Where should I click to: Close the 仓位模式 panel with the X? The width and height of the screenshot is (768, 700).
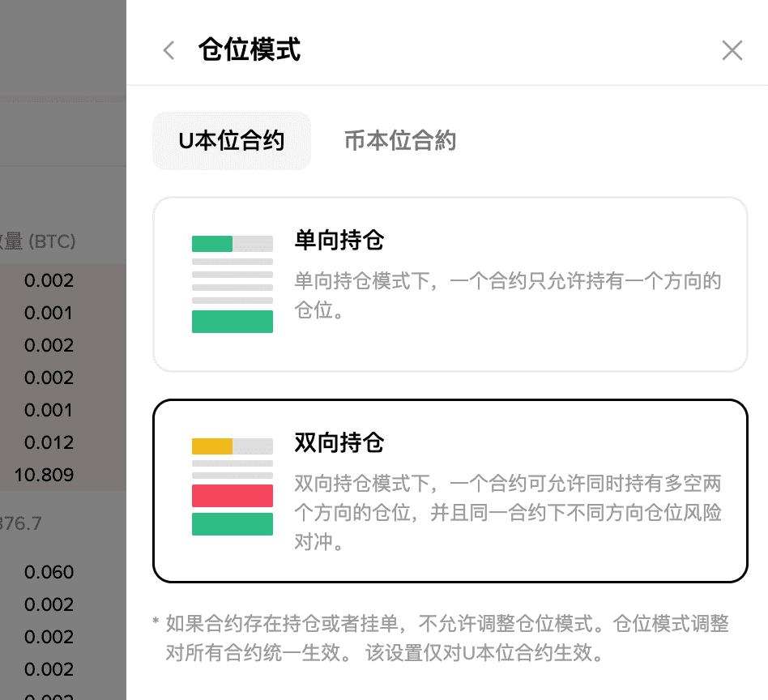[732, 51]
